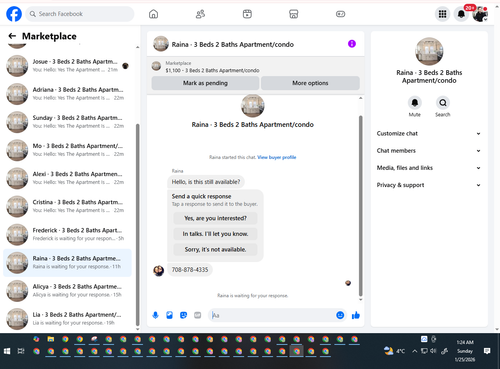Click the 'Hello, is this still available?' message

tap(206, 182)
